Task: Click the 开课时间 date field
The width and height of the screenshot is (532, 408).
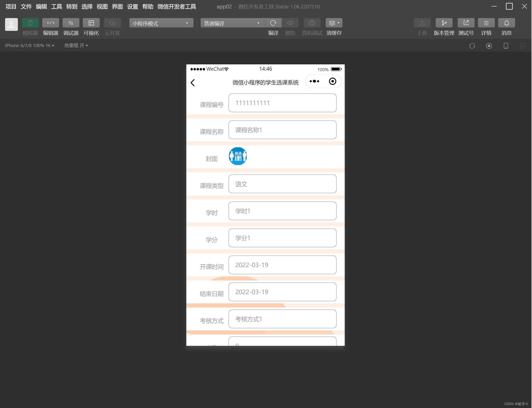Action: (x=283, y=265)
